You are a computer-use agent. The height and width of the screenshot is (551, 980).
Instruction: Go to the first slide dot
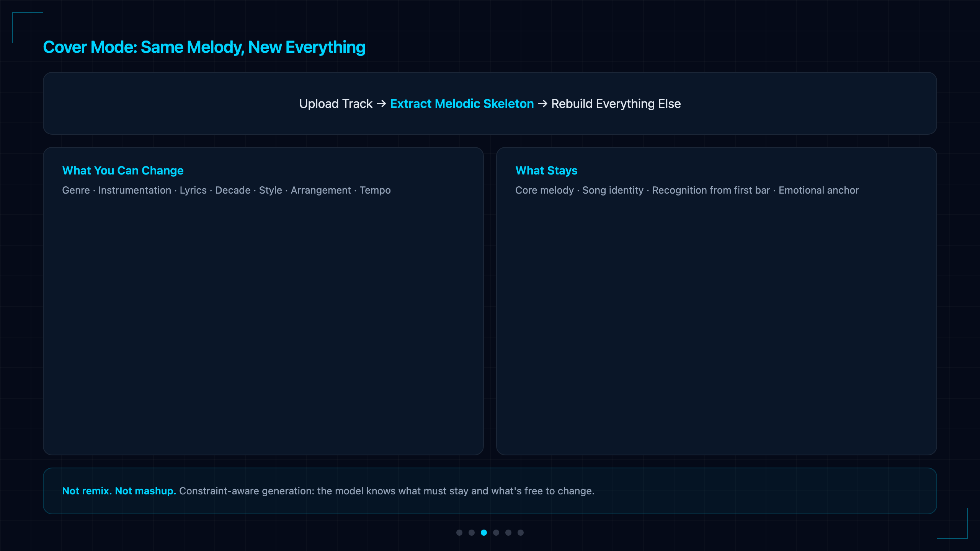click(459, 533)
